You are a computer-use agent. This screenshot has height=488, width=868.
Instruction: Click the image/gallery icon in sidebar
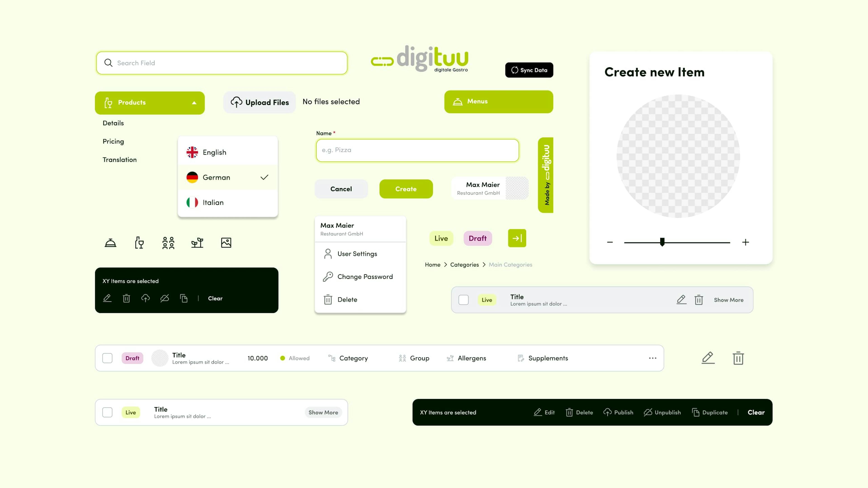226,242
